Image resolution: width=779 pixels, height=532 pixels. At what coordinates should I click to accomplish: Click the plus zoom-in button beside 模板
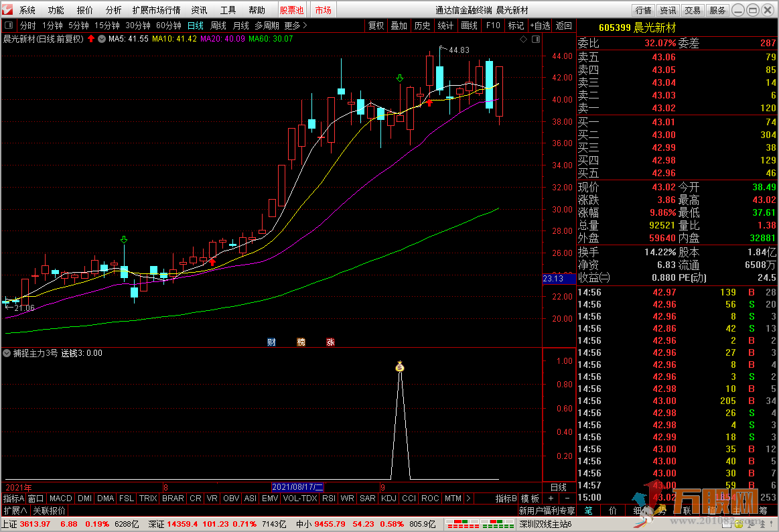551,498
